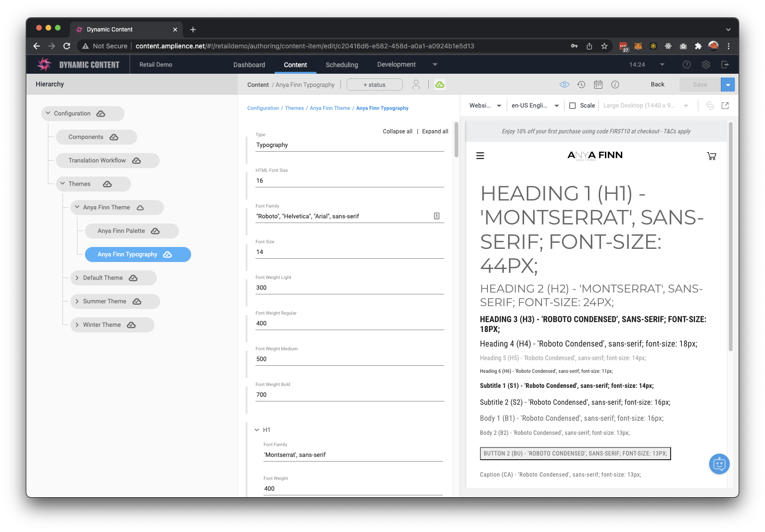This screenshot has height=532, width=765.
Task: Open a new browser tab
Action: pos(193,30)
